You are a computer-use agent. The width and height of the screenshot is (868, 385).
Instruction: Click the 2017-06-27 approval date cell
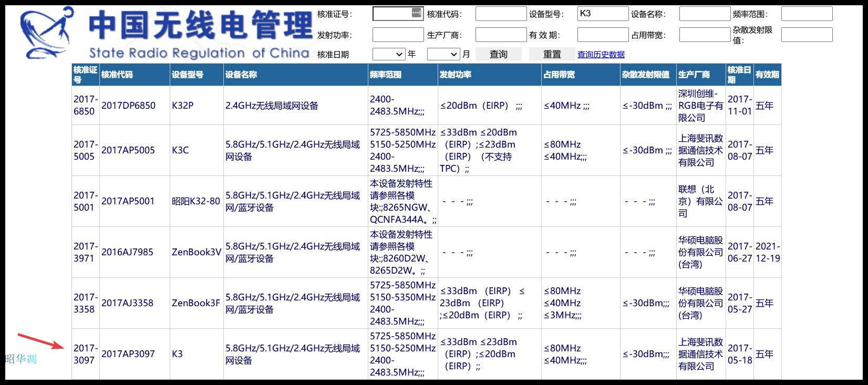[739, 252]
